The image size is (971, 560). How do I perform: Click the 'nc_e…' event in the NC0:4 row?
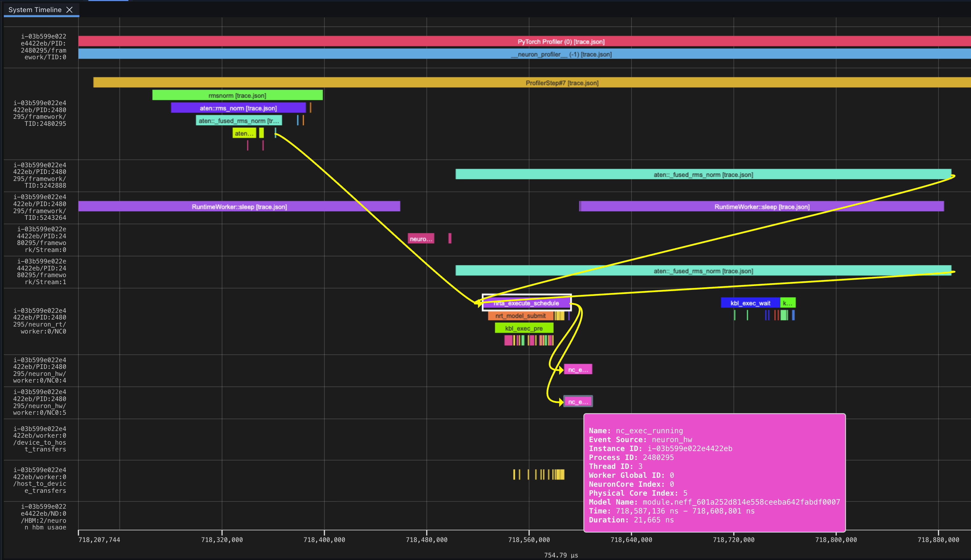(578, 369)
